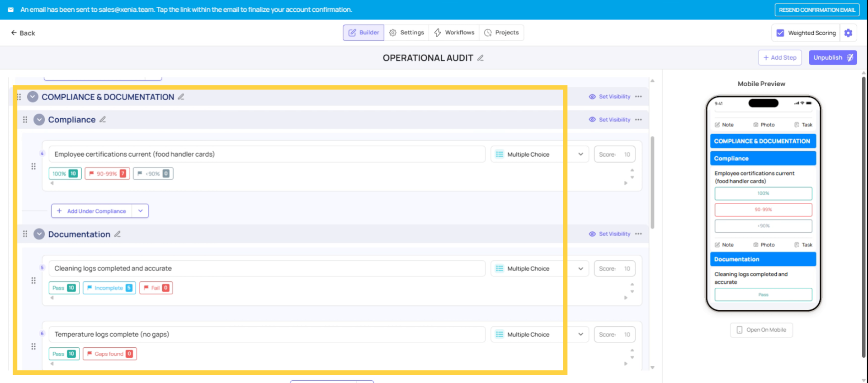Screen dimensions: 868x383
Task: Set visibility for the Compliance subsection
Action: tap(609, 120)
